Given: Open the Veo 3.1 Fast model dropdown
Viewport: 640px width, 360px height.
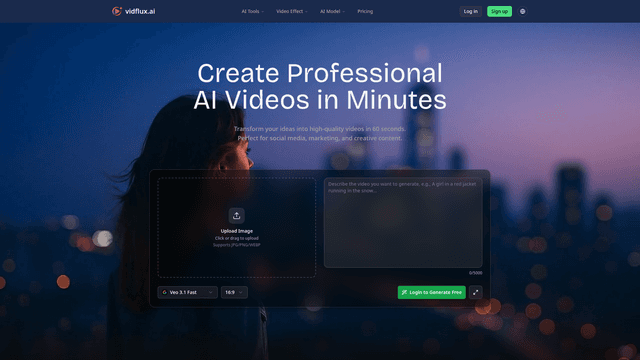Looking at the screenshot, I should 187,292.
